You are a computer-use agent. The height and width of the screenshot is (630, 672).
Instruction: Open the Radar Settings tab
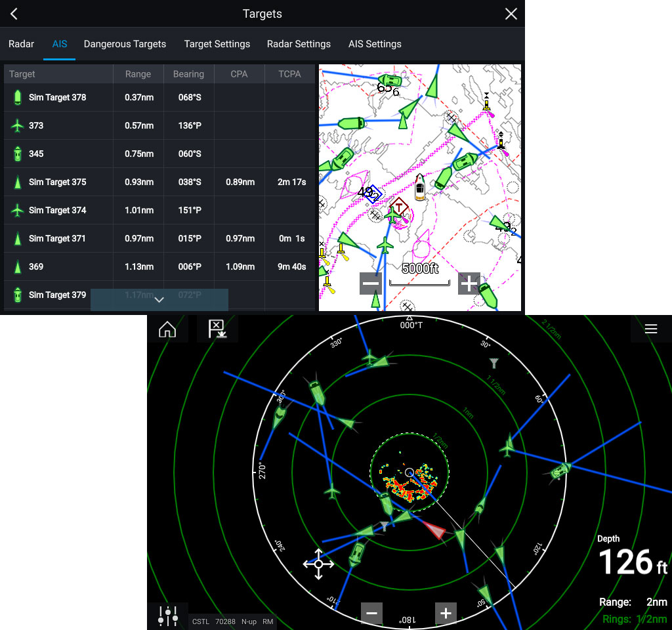click(299, 44)
